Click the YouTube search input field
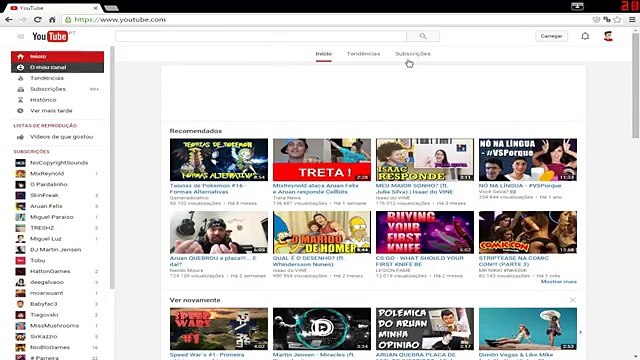 (261, 36)
